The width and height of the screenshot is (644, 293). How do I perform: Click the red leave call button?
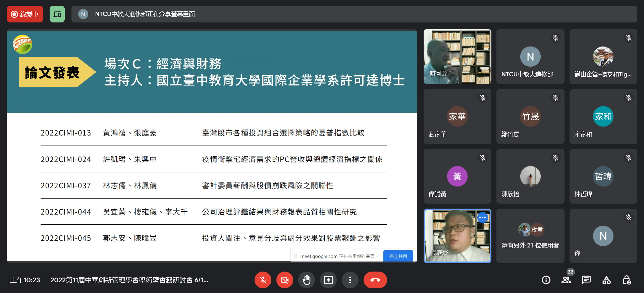click(x=375, y=280)
